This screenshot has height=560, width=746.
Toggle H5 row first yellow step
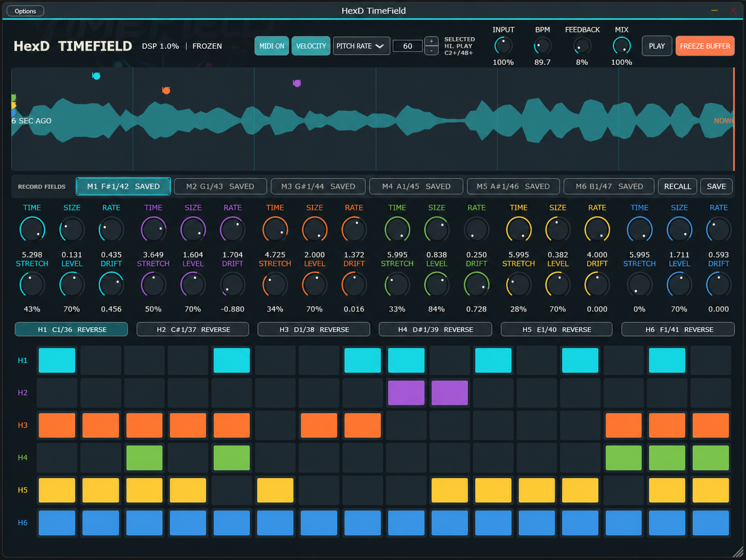click(57, 490)
